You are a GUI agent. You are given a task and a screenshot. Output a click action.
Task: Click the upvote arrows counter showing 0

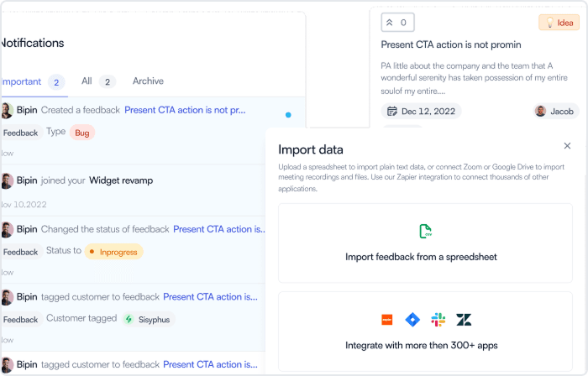coord(397,23)
